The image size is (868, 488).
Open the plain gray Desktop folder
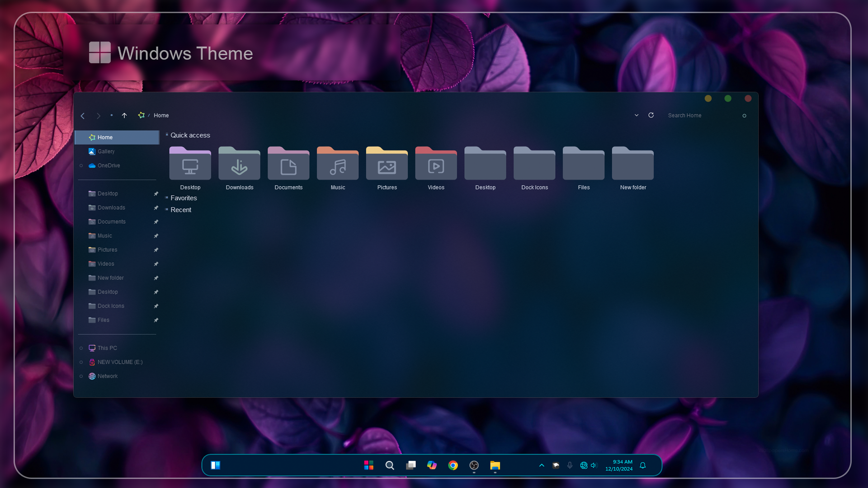point(486,163)
